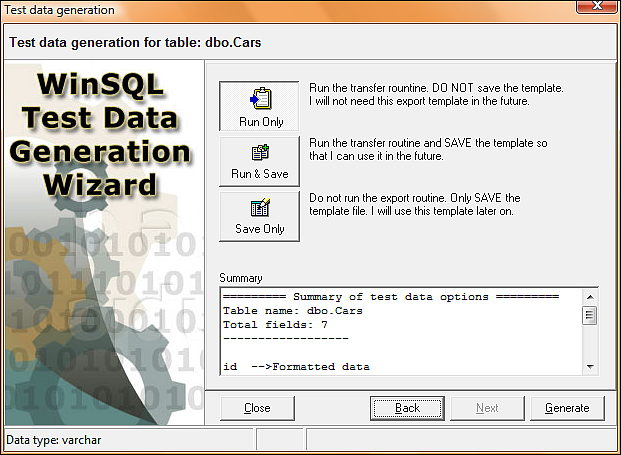Click the 'Table name: dbo.Cars' summary line
This screenshot has height=455, width=621.
[293, 311]
